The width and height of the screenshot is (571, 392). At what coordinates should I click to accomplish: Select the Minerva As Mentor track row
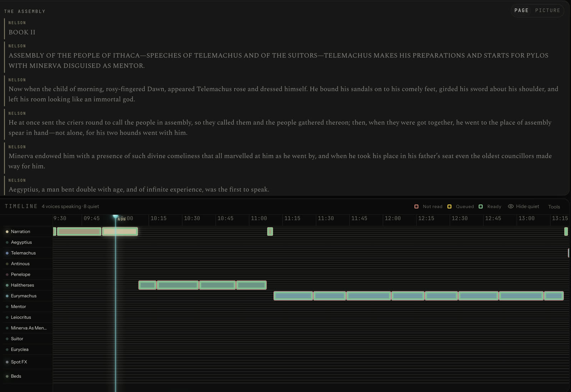pyautogui.click(x=28, y=328)
